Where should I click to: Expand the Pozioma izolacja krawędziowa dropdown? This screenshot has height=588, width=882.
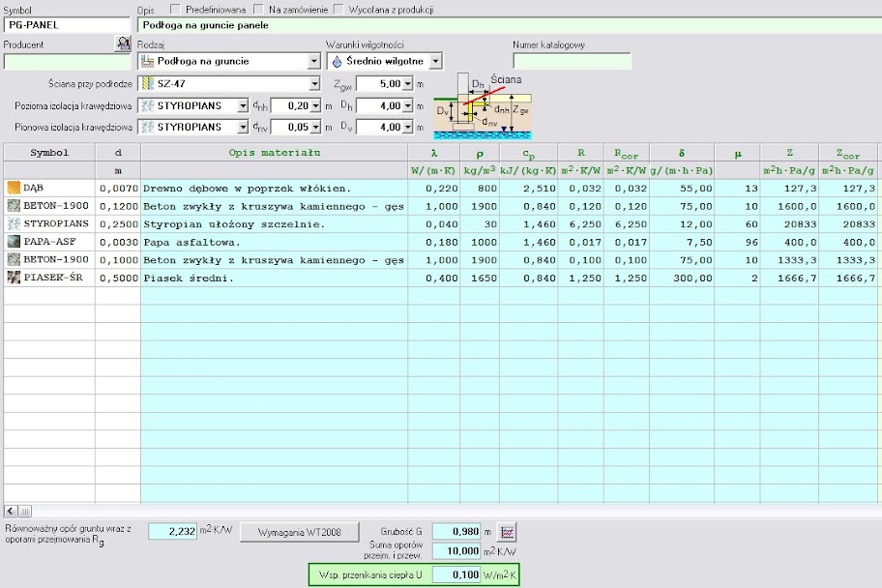(x=242, y=105)
